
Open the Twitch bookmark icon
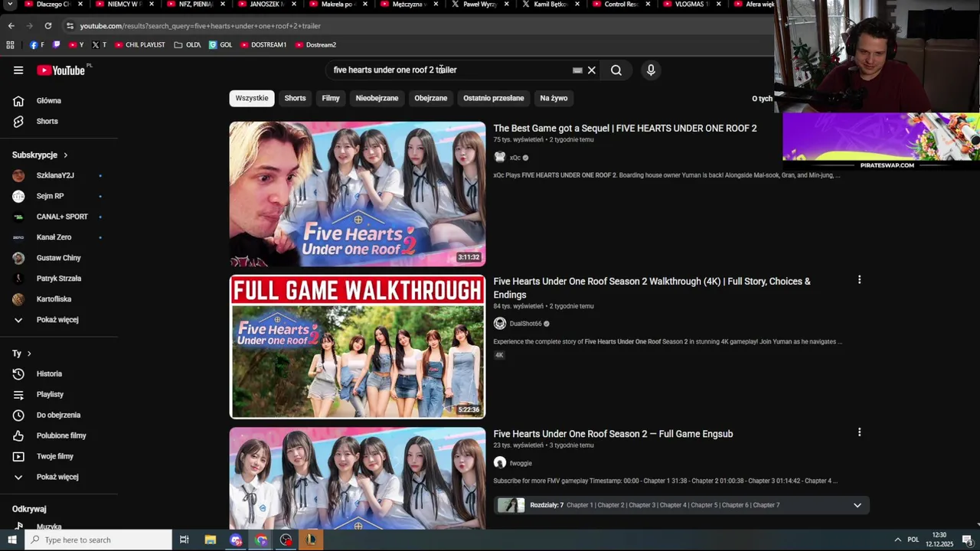pos(56,45)
